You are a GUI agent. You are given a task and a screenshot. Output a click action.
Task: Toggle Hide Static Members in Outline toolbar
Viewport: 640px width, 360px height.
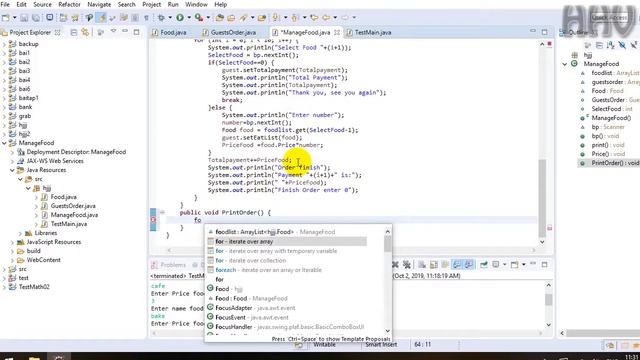click(x=633, y=45)
